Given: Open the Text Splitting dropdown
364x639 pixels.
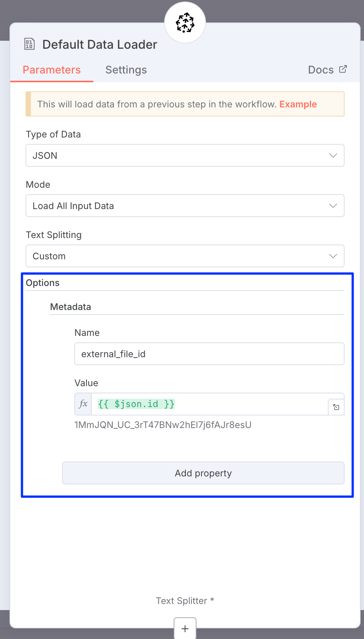Looking at the screenshot, I should [185, 256].
